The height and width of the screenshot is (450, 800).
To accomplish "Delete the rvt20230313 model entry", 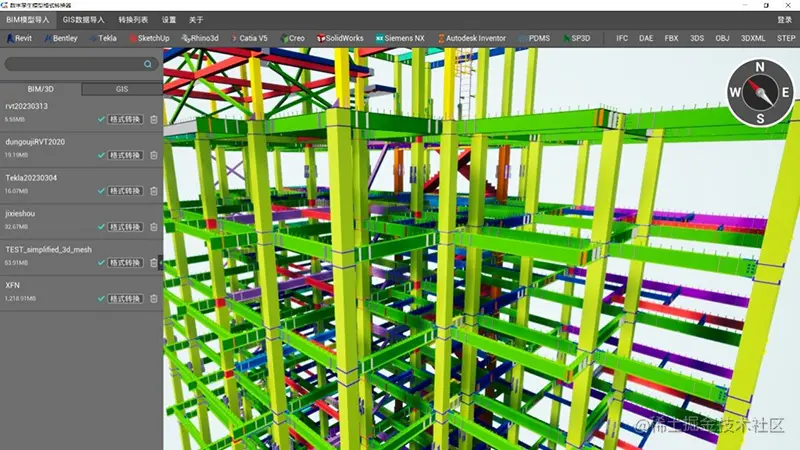I will [154, 119].
